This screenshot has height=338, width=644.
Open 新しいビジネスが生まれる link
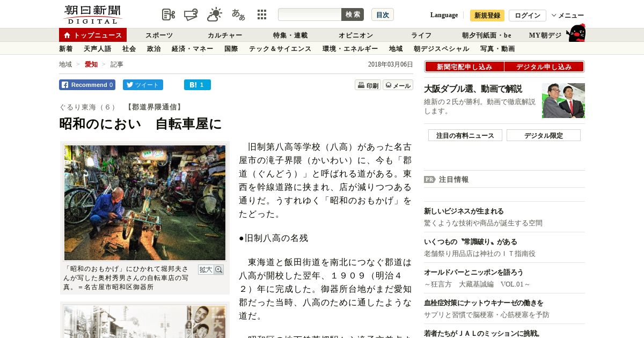tap(464, 211)
